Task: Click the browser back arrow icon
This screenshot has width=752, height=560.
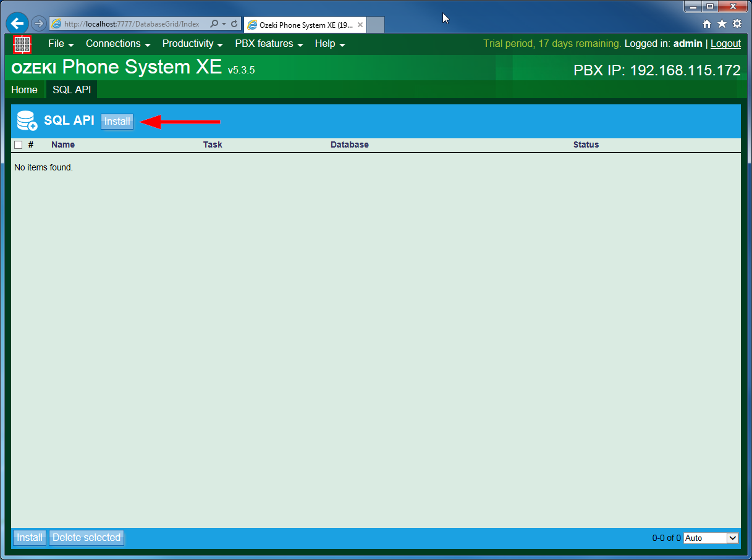Action: pos(17,23)
